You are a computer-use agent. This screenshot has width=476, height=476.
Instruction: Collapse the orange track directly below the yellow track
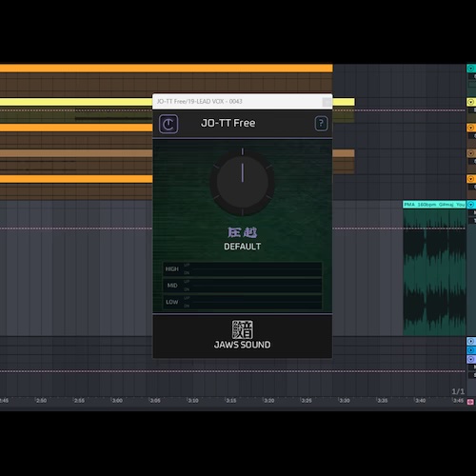pyautogui.click(x=471, y=128)
